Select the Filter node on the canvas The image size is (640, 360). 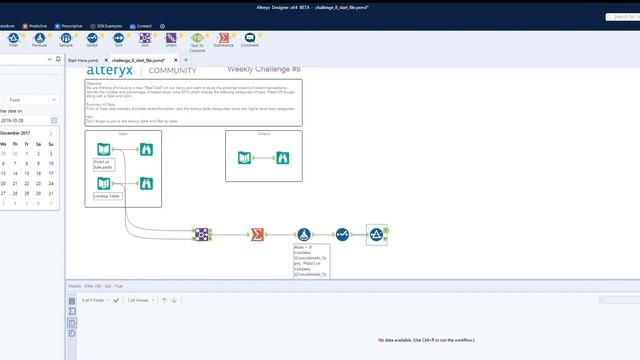pos(376,234)
